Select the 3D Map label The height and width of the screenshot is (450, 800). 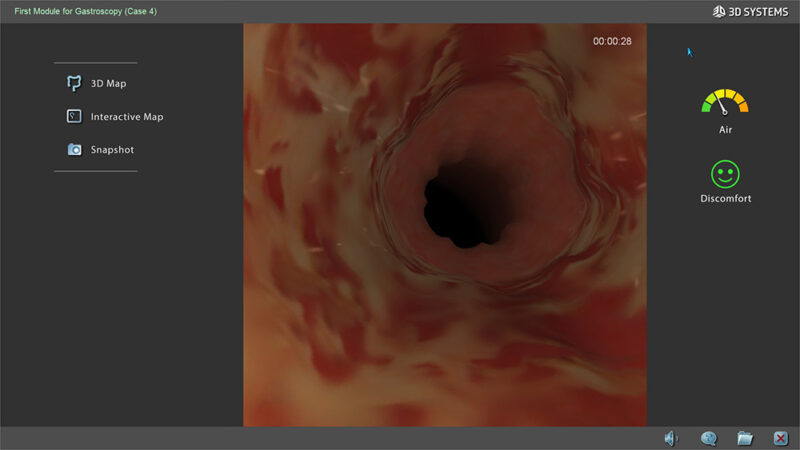point(108,84)
